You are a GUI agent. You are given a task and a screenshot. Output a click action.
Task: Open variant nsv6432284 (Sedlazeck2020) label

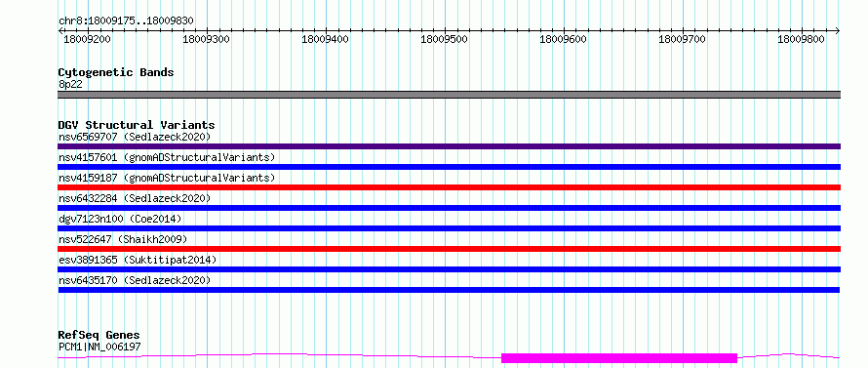[135, 198]
